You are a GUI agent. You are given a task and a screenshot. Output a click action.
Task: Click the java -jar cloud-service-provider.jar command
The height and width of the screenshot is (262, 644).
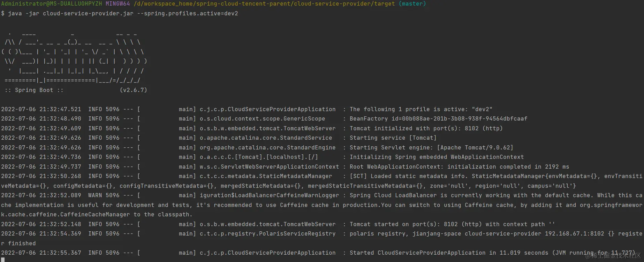point(123,14)
